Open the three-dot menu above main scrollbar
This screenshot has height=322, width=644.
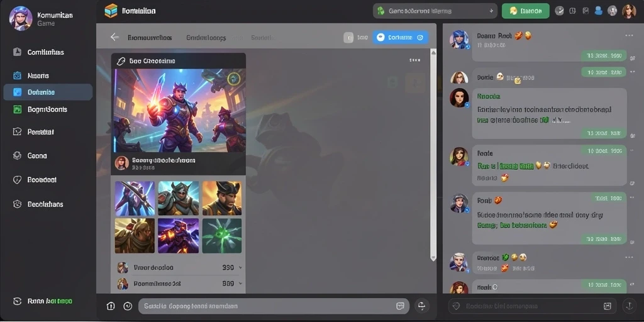[415, 60]
